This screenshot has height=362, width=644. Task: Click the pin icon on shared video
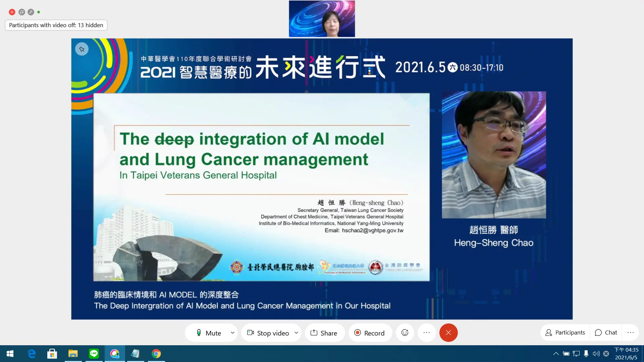click(x=82, y=49)
